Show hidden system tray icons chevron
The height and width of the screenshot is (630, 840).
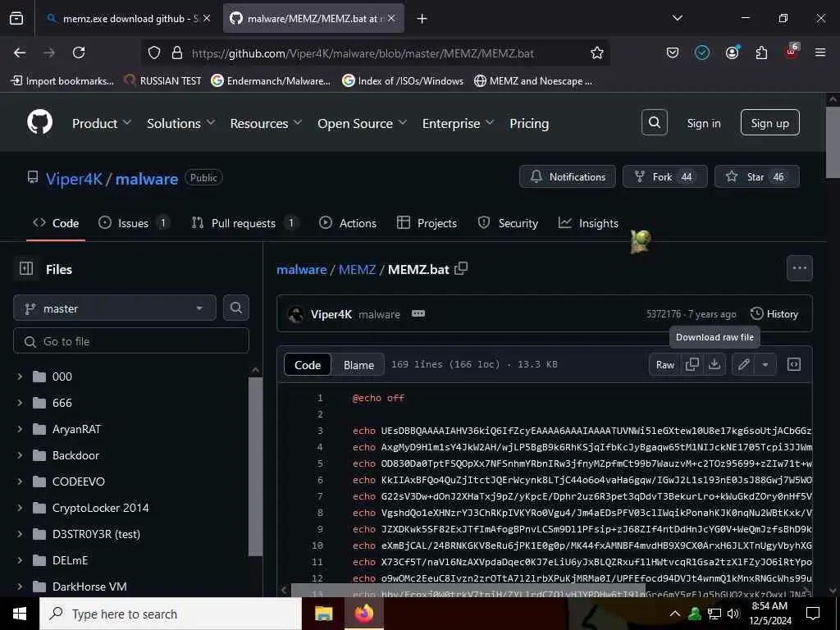tap(675, 614)
